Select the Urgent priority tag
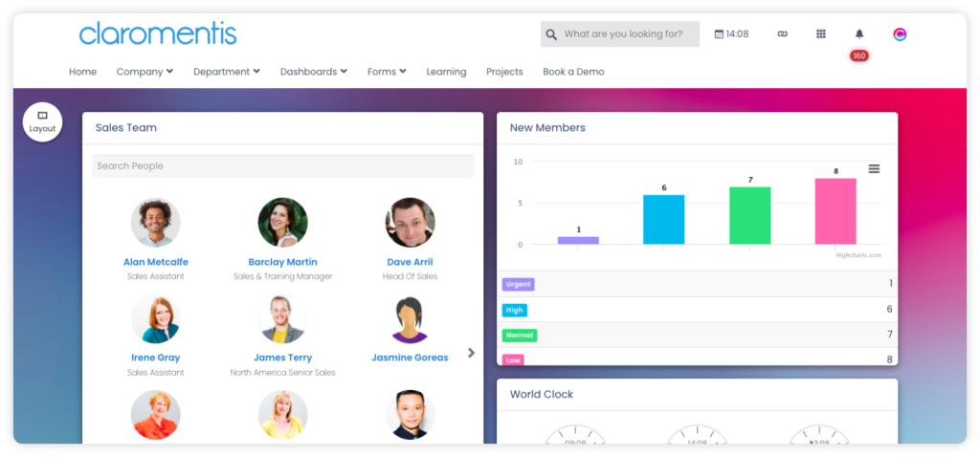The width and height of the screenshot is (980, 457). 518,285
